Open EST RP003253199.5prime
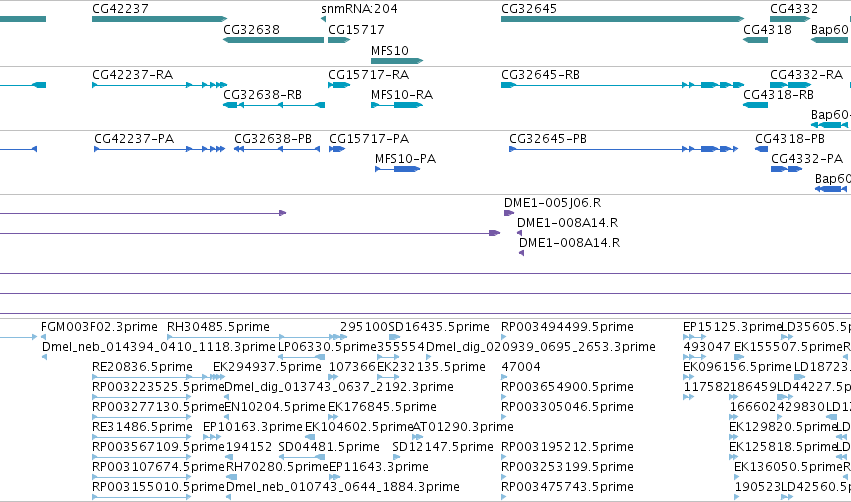Image resolution: width=851 pixels, height=502 pixels. [x=567, y=467]
